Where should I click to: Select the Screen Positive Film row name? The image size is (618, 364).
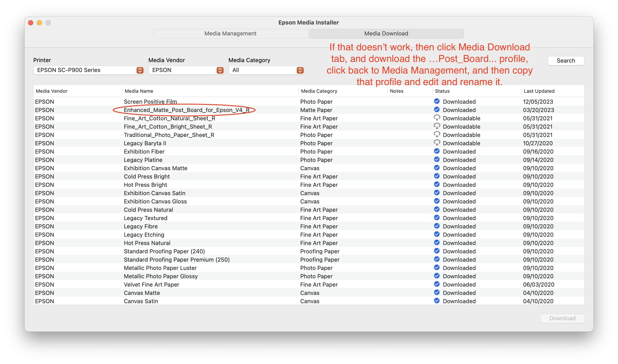click(150, 102)
